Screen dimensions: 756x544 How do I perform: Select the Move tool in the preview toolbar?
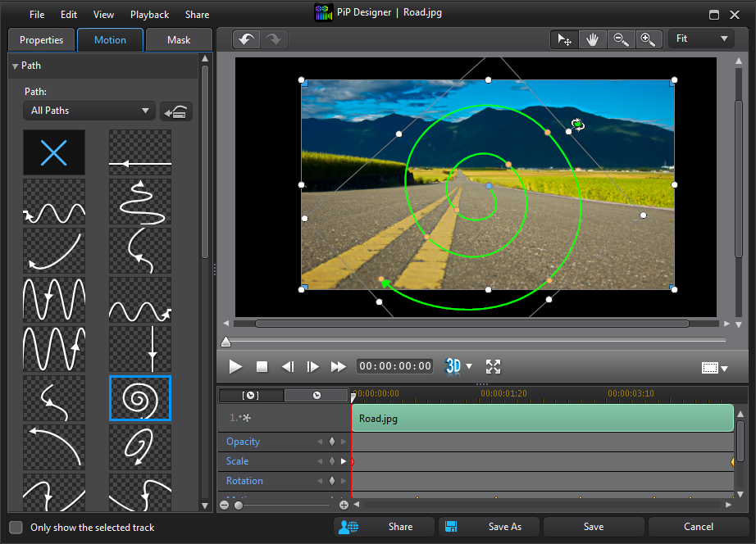tap(563, 39)
